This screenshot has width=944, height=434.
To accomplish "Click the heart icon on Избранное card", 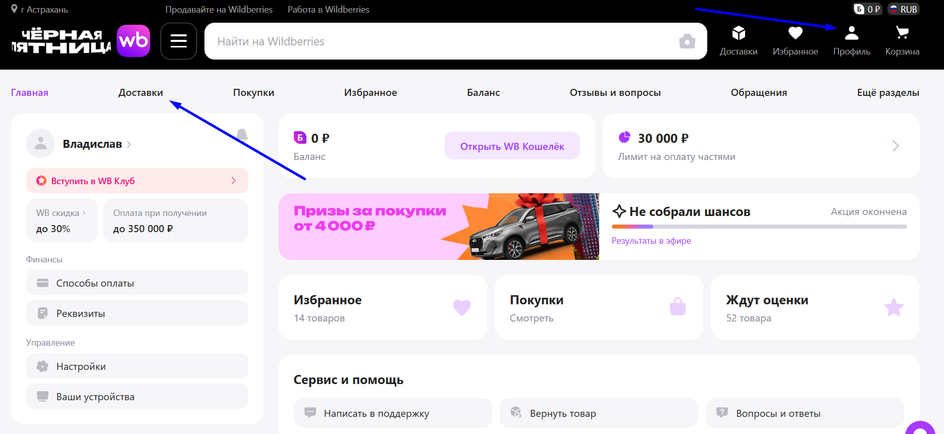I will coord(462,308).
